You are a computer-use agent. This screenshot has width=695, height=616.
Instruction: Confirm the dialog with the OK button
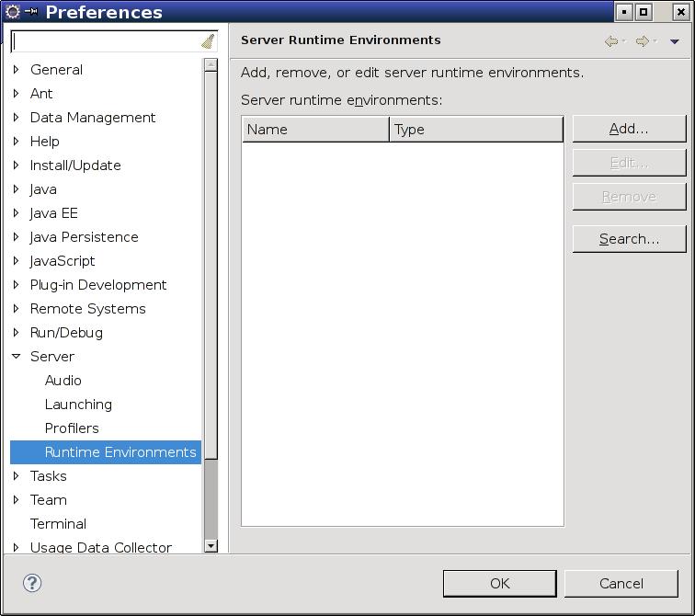pyautogui.click(x=499, y=583)
